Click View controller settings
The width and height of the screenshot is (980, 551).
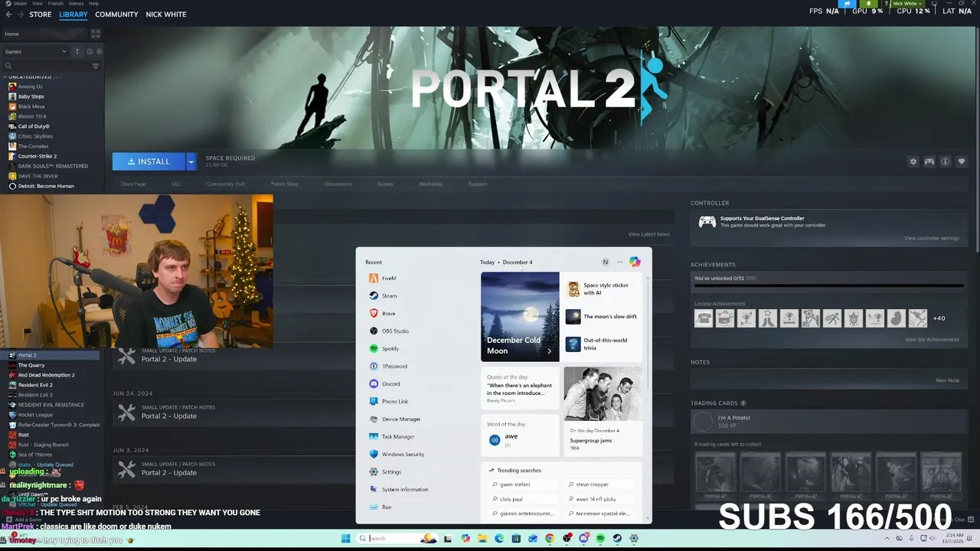932,238
